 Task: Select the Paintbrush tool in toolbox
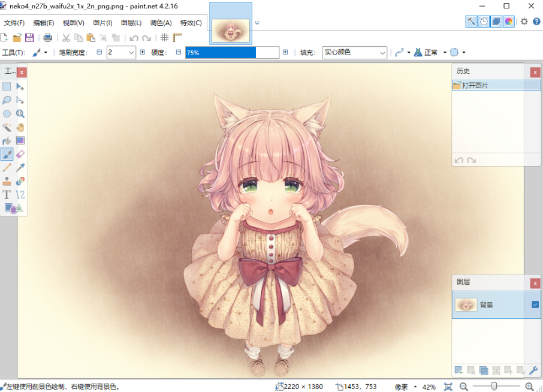pyautogui.click(x=7, y=154)
